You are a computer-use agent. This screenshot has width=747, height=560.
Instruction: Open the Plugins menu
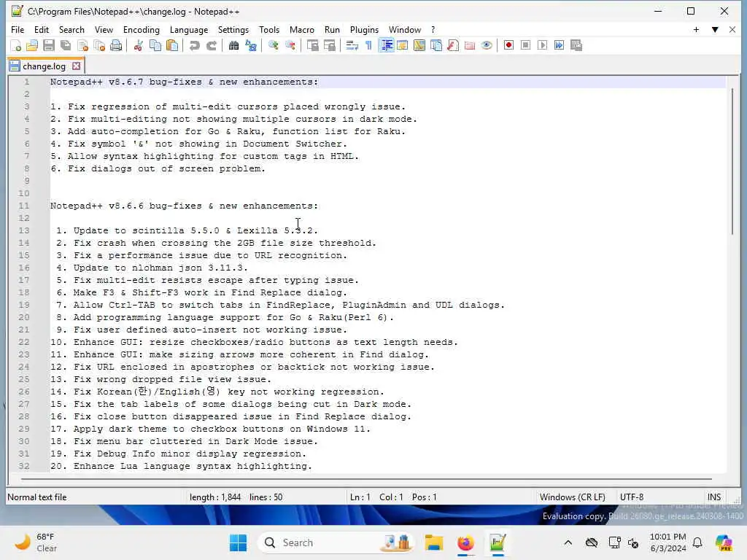point(365,29)
